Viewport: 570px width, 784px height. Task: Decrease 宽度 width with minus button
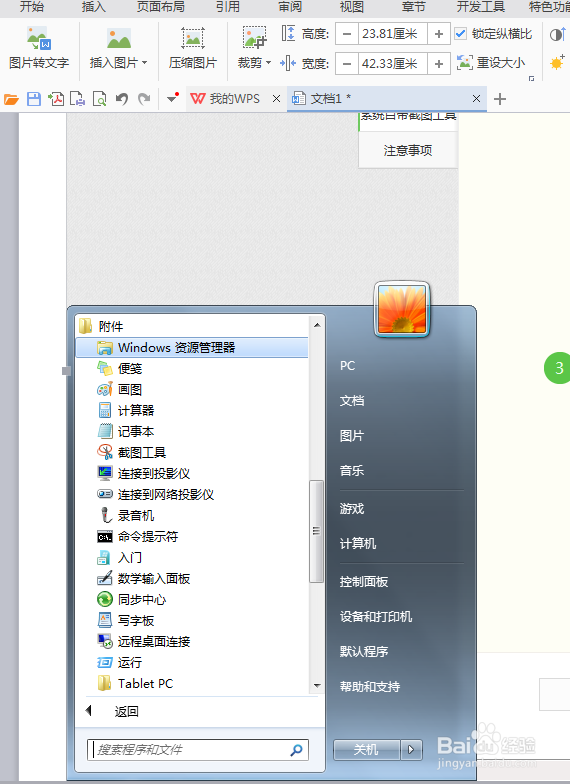(346, 64)
